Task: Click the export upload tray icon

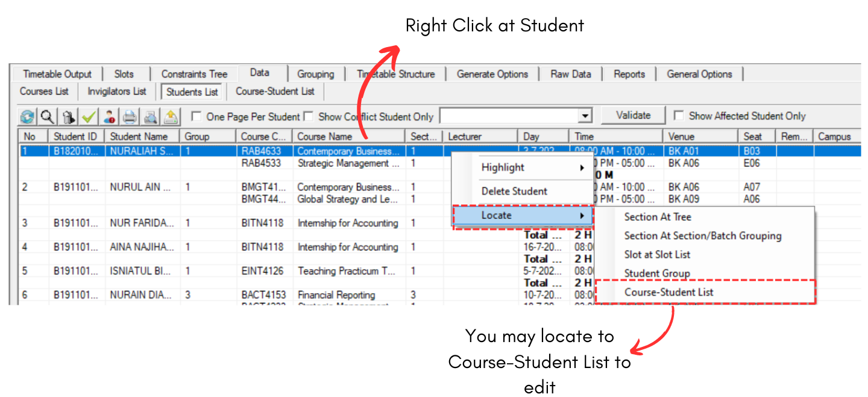Action: pos(171,116)
